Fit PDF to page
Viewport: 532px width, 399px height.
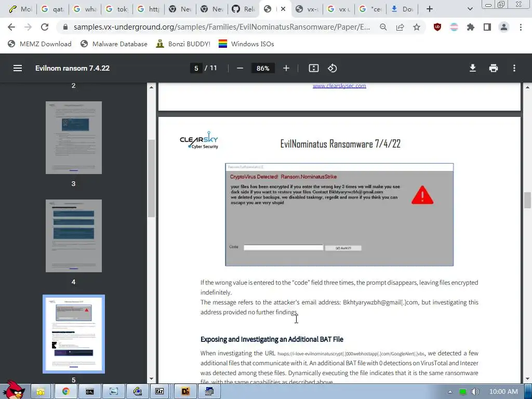313,68
